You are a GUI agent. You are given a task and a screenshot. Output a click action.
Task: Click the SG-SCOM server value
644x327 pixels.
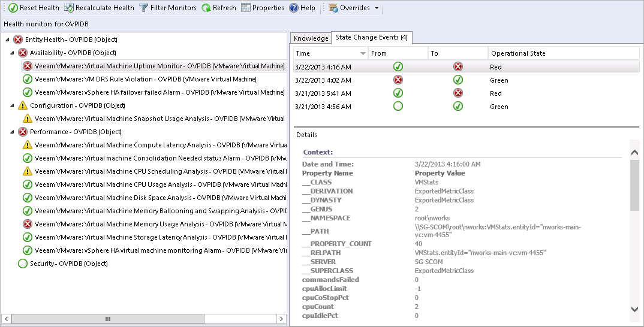tap(429, 262)
